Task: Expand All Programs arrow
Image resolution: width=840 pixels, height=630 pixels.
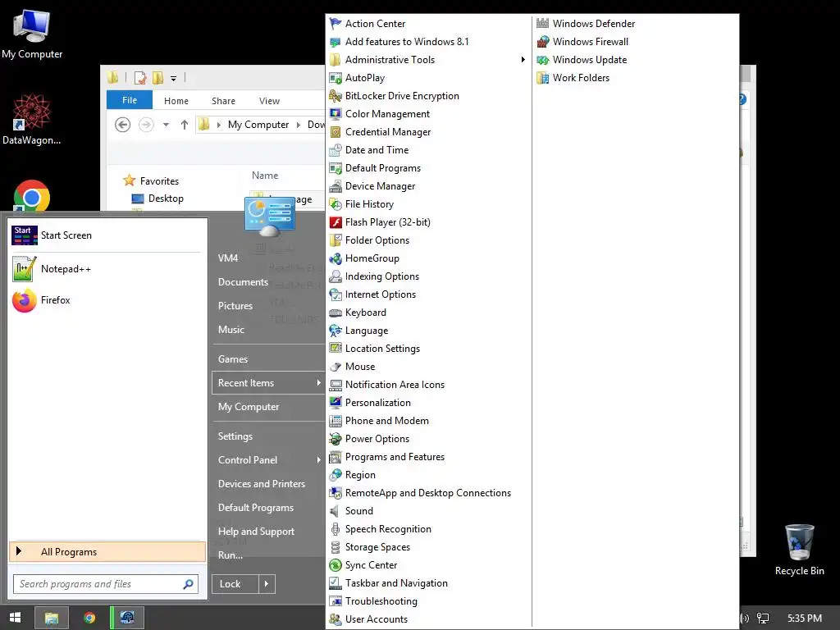Action: coord(19,550)
